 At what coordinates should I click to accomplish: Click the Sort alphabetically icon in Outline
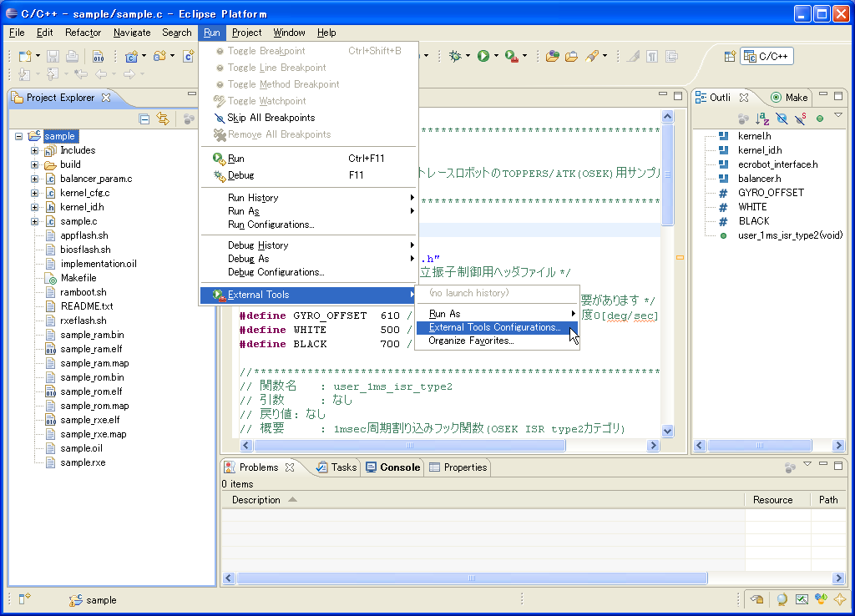click(762, 119)
